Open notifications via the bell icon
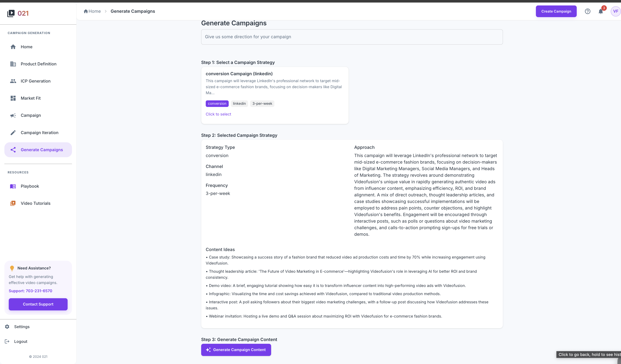The height and width of the screenshot is (364, 621). 601,11
